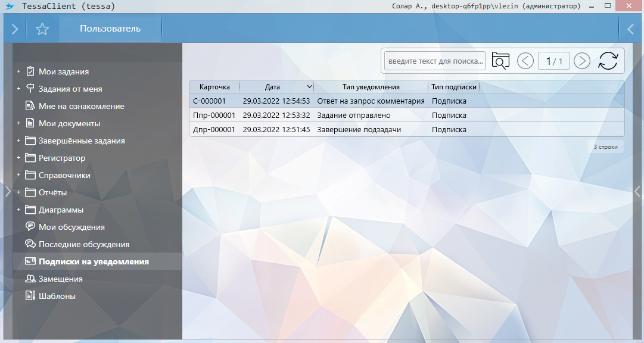Open Мои обсуждения in sidebar
Viewport: 644px width, 343px height.
point(71,227)
